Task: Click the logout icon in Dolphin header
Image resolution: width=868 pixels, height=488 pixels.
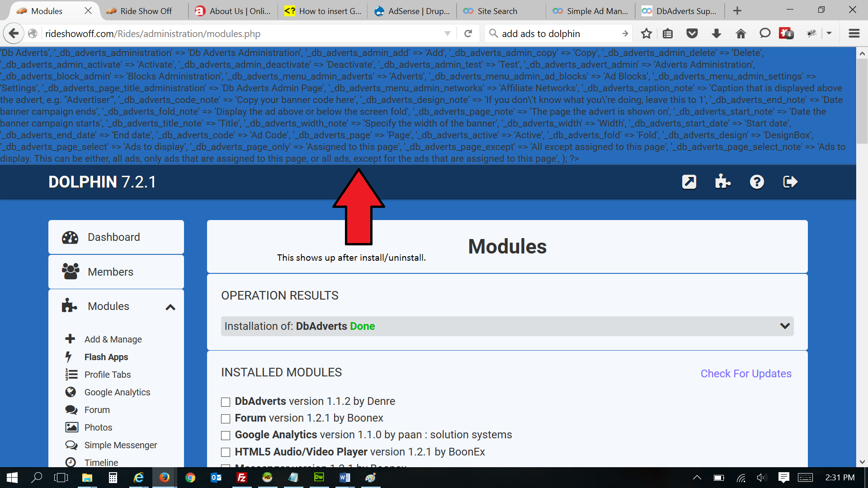Action: point(790,182)
